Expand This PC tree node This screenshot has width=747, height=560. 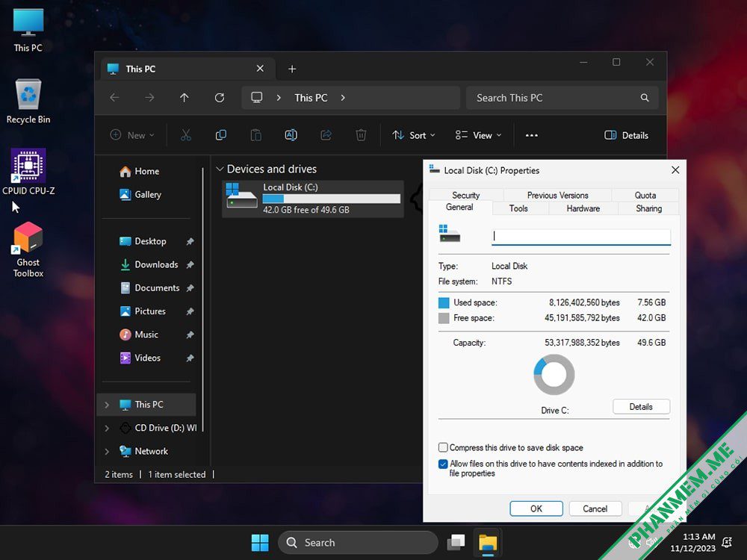pos(107,405)
